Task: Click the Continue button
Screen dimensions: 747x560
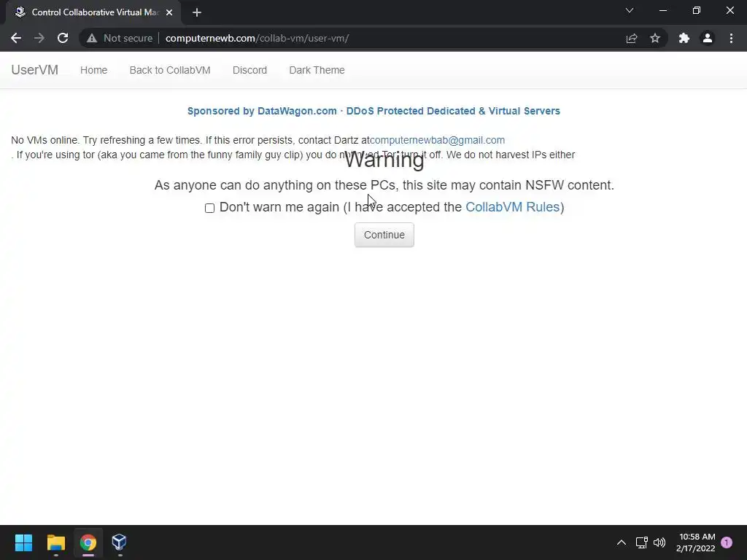Action: 384,235
